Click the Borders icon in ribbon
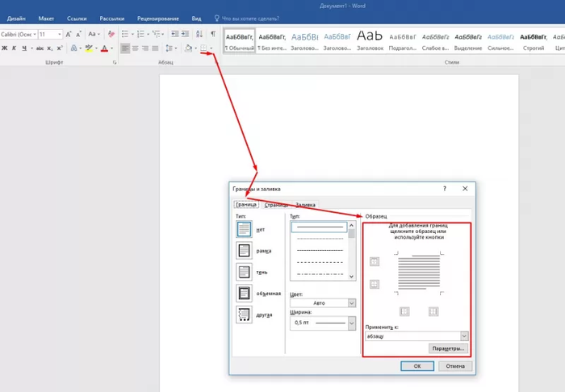Screen dimensions: 565x392 [x=203, y=48]
